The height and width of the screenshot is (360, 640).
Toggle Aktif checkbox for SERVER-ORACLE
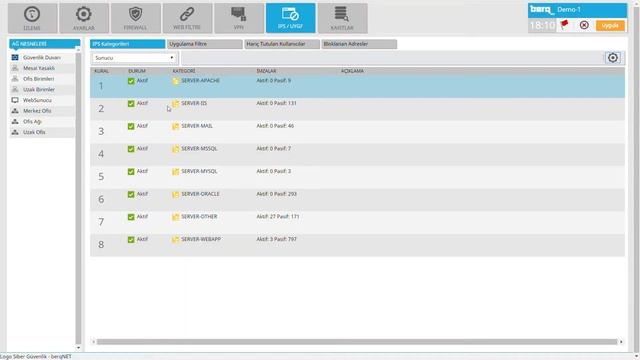[x=131, y=194]
